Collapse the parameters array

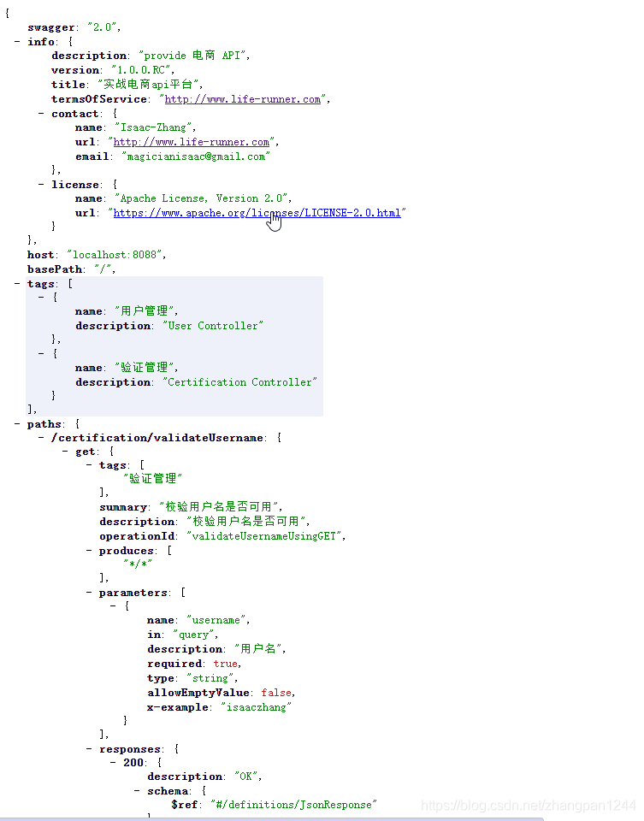pyautogui.click(x=89, y=592)
